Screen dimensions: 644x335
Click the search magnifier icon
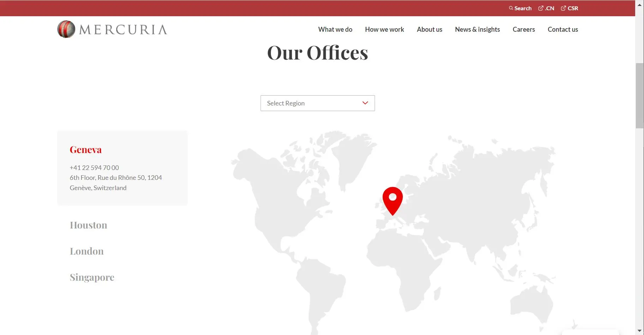click(x=511, y=8)
